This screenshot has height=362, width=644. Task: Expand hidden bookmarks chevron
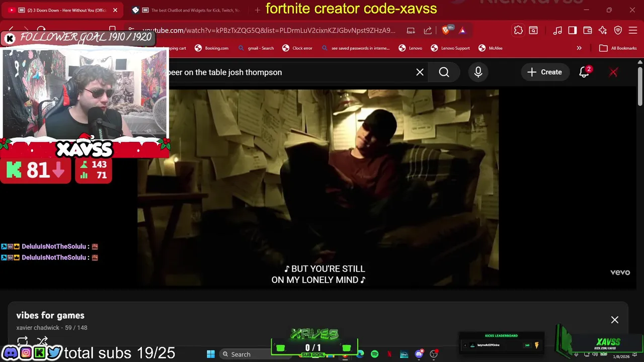click(579, 48)
